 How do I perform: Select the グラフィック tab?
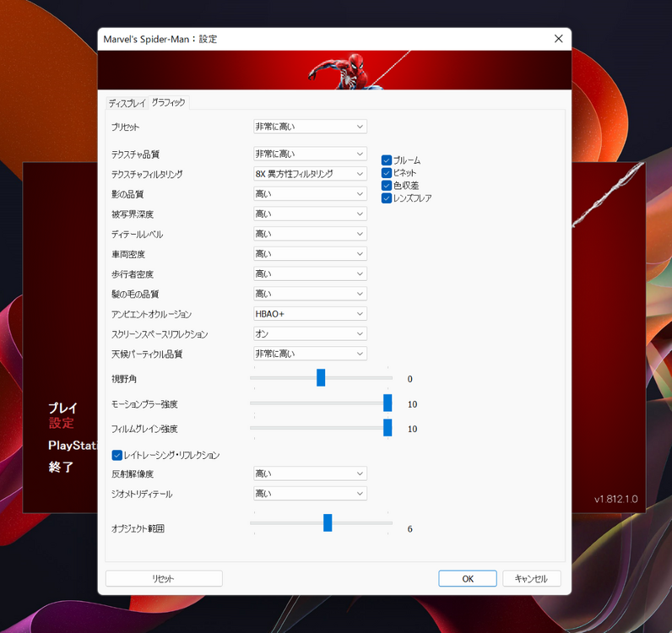(x=169, y=102)
